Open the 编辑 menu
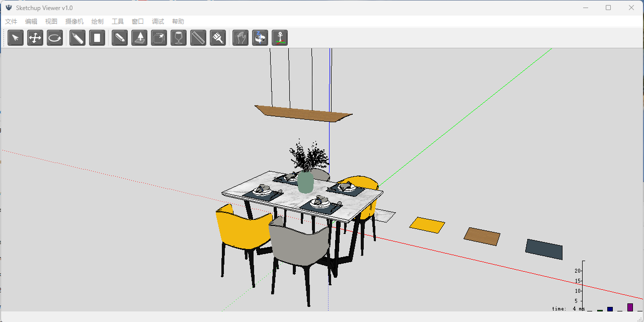 [31, 21]
